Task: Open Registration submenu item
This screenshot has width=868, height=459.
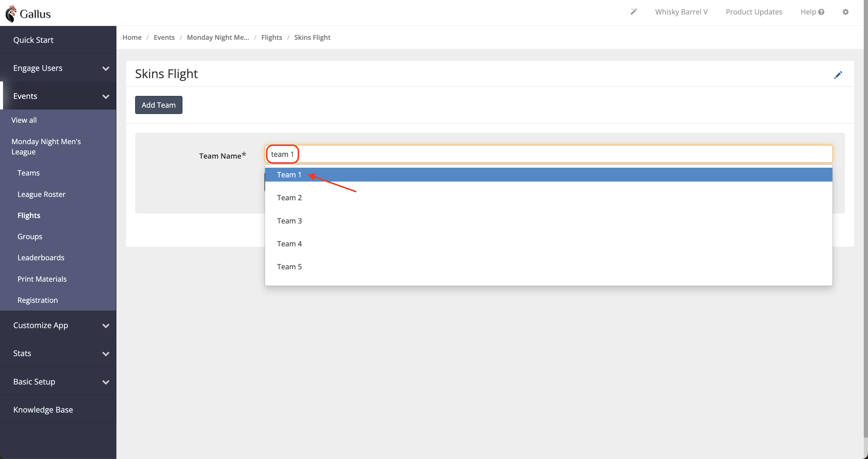Action: (x=37, y=300)
